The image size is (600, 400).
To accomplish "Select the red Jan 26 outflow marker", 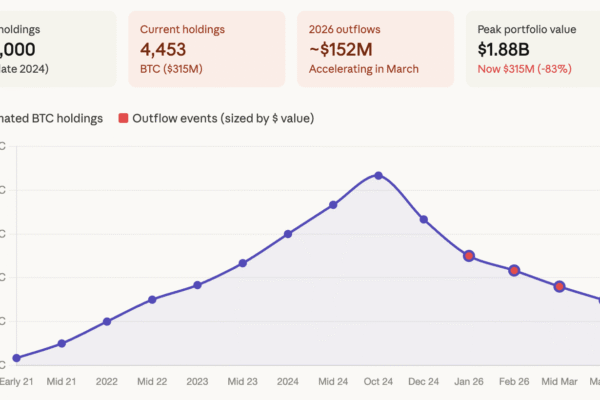I will (x=468, y=256).
